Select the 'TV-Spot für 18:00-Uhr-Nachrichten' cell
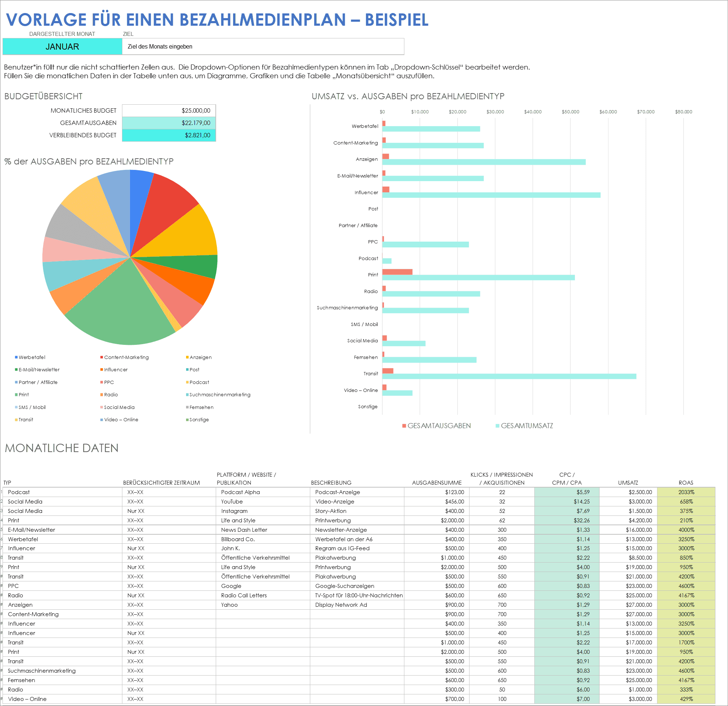Viewport: 728px width, 706px height. coord(357,595)
